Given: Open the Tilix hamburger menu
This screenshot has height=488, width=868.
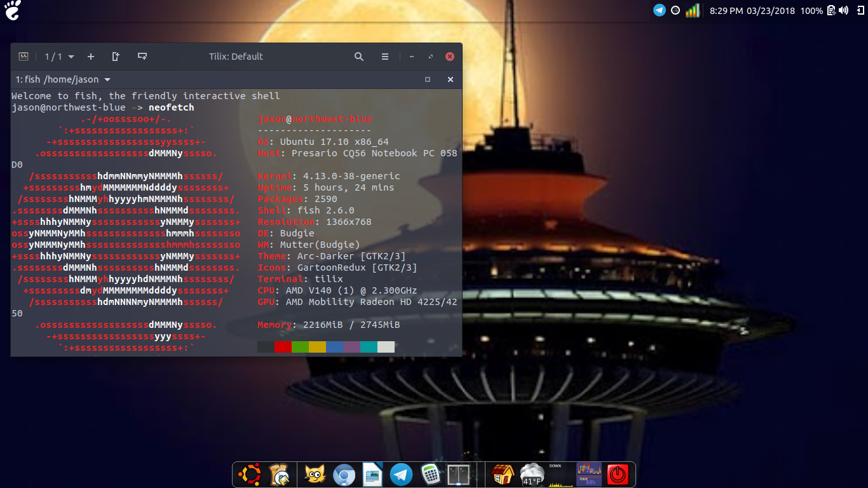Looking at the screenshot, I should pyautogui.click(x=385, y=57).
